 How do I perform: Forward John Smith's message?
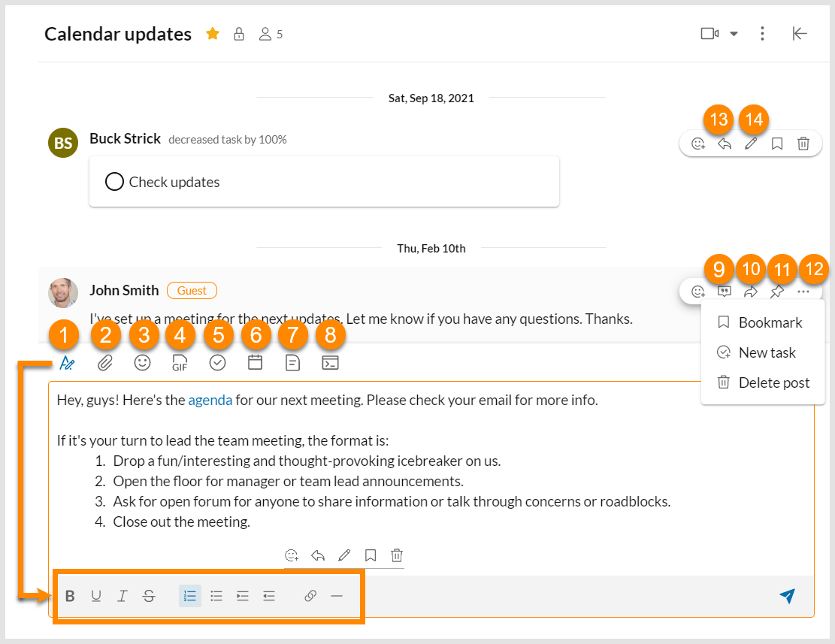[750, 292]
